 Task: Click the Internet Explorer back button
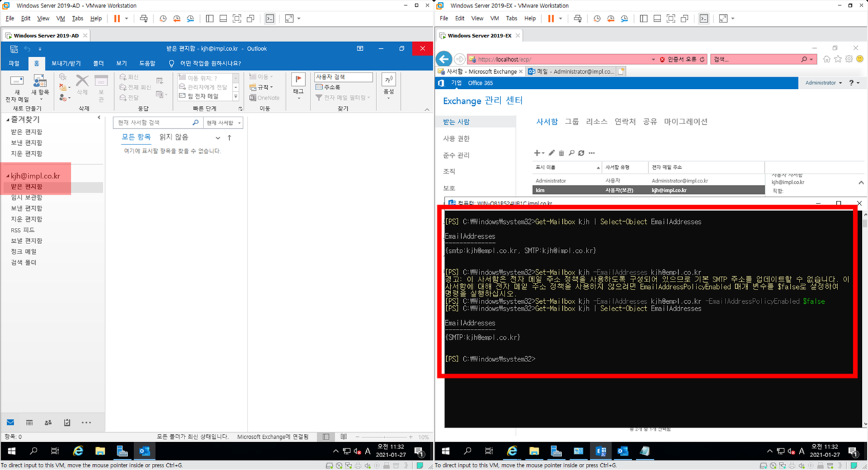tap(443, 59)
